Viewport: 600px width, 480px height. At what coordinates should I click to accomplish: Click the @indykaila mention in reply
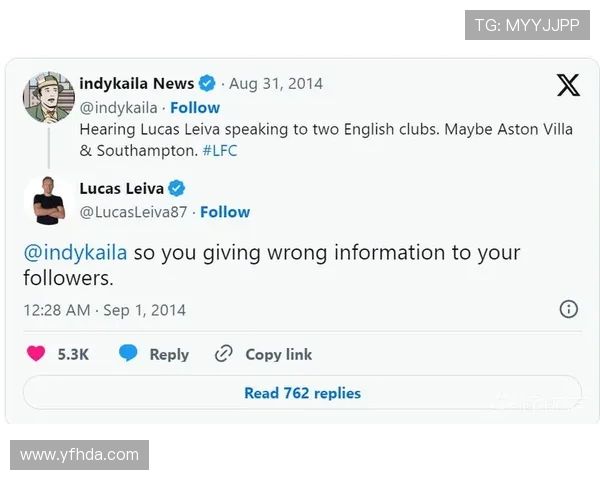click(x=75, y=253)
